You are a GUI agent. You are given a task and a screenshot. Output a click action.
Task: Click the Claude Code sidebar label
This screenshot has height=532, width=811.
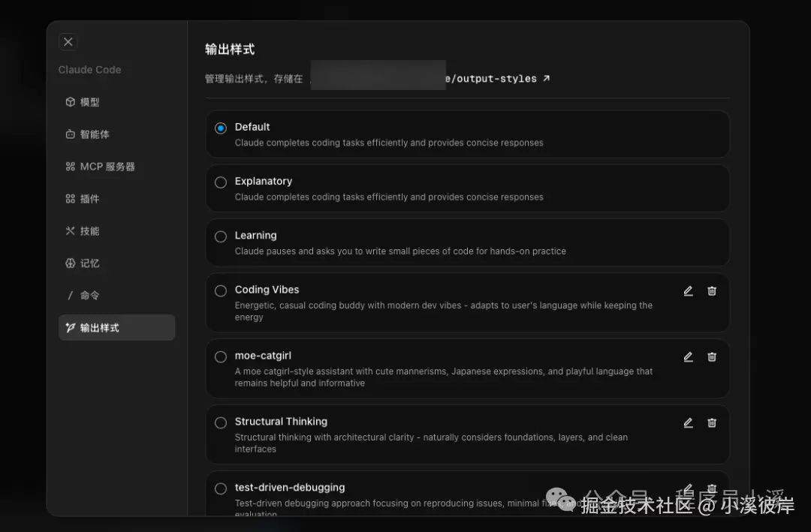(x=89, y=69)
